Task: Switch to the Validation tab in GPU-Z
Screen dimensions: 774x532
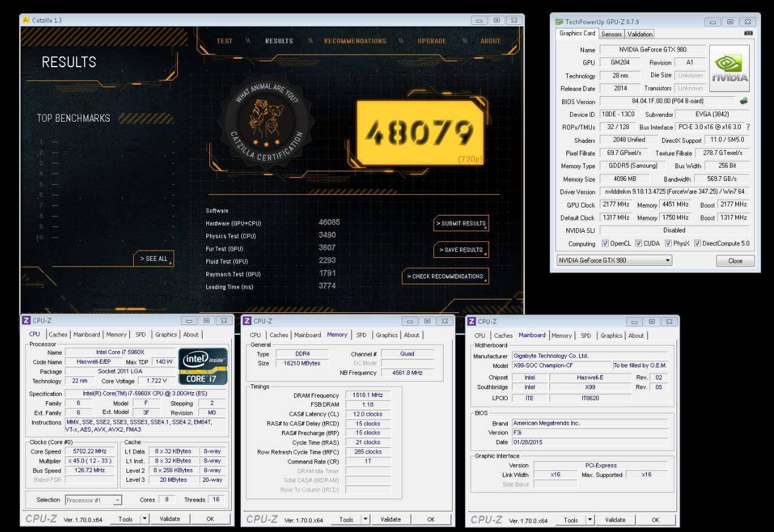Action: [x=640, y=34]
